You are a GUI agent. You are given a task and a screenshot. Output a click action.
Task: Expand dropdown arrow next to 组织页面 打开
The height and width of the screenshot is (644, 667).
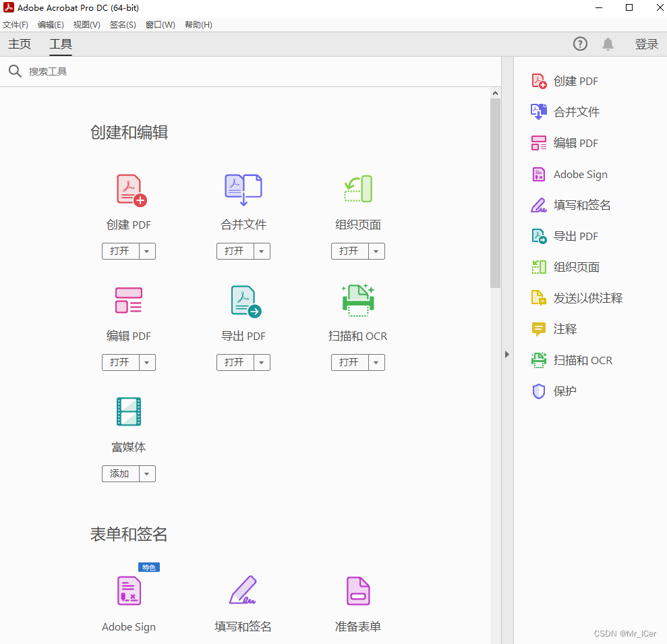376,252
